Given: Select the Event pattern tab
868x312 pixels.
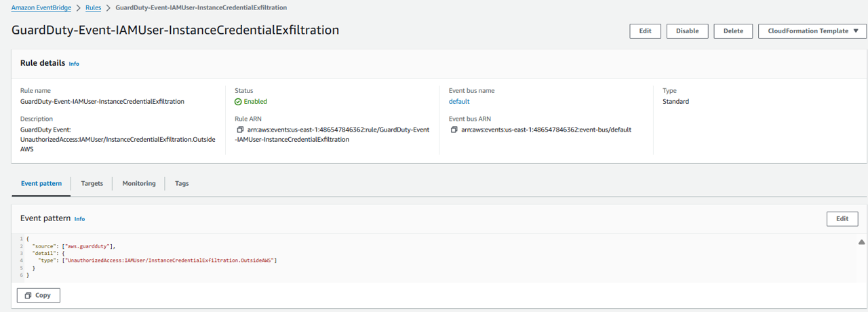Looking at the screenshot, I should (x=41, y=184).
